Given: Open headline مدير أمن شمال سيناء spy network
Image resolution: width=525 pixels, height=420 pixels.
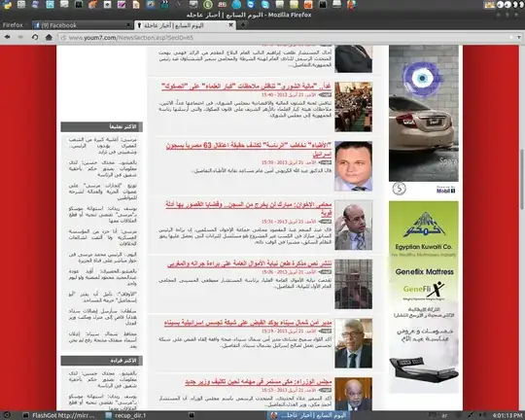Looking at the screenshot, I should (x=248, y=323).
